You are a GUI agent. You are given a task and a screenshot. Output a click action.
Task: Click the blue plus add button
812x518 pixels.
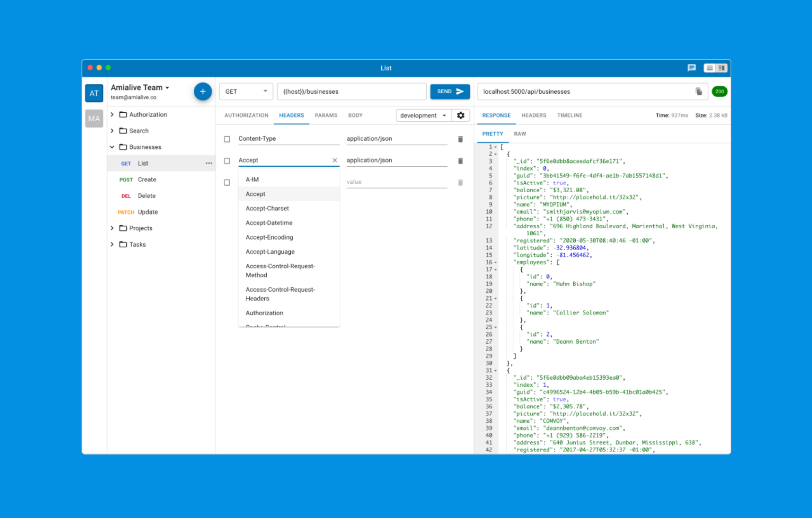[x=203, y=92]
